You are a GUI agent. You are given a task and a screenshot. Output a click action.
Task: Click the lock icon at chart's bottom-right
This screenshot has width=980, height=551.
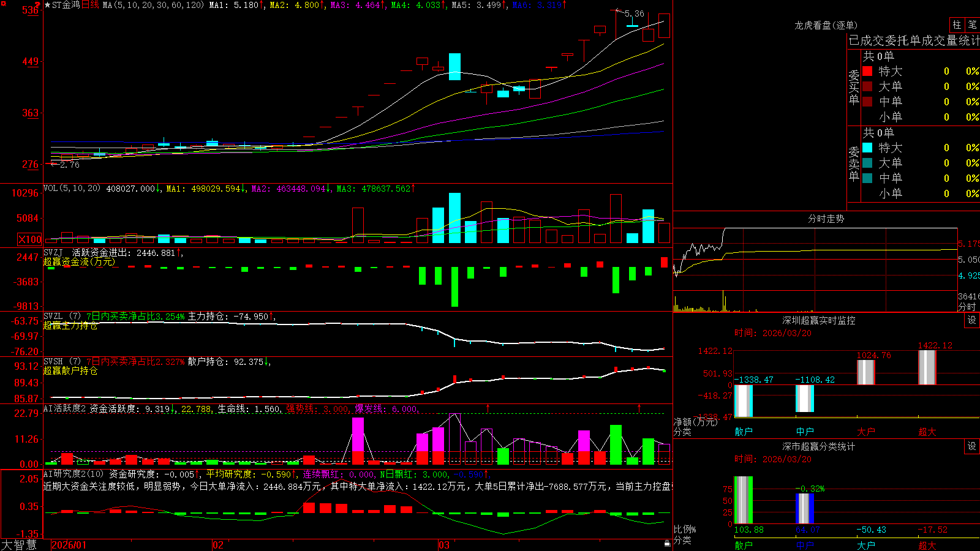click(668, 543)
